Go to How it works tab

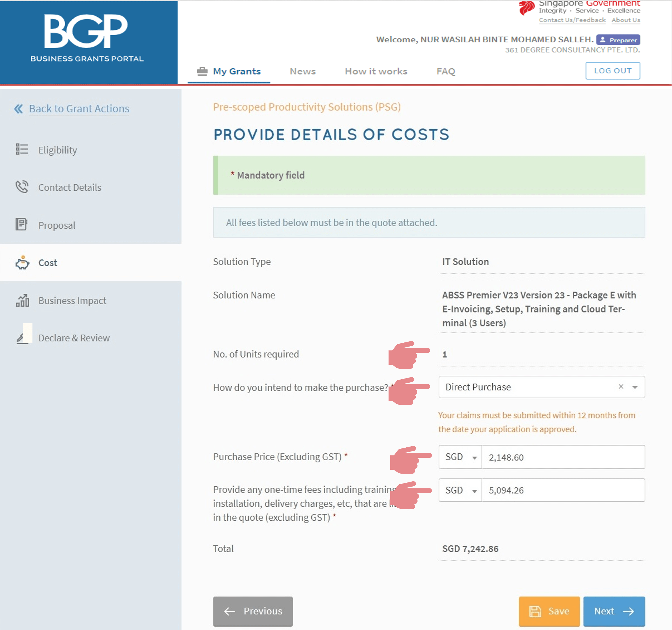pyautogui.click(x=376, y=71)
